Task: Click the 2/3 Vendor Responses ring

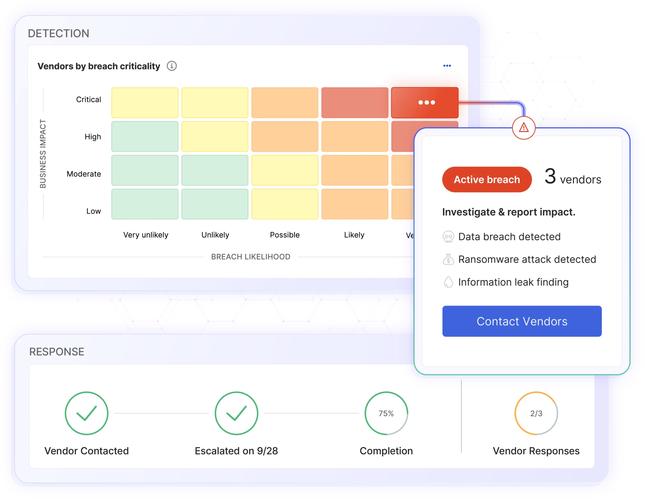Action: click(x=536, y=412)
